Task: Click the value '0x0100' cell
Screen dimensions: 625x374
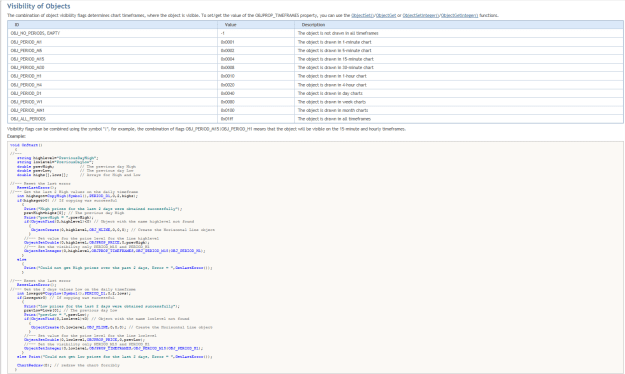Action: coord(256,110)
